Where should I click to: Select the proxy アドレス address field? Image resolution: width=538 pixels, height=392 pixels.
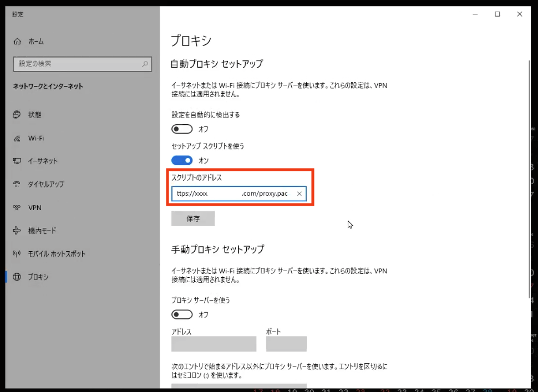point(214,344)
